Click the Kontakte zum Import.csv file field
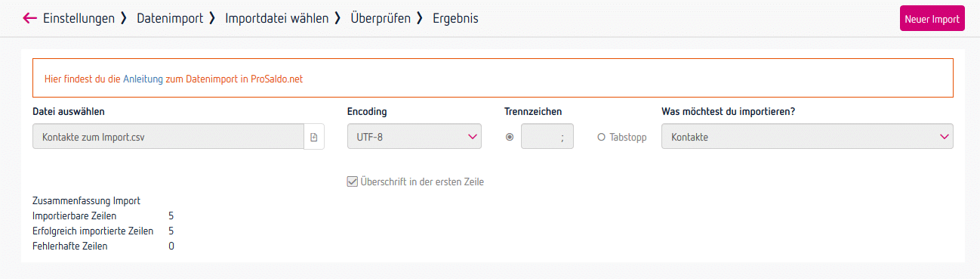The height and width of the screenshot is (279, 980). tap(168, 137)
